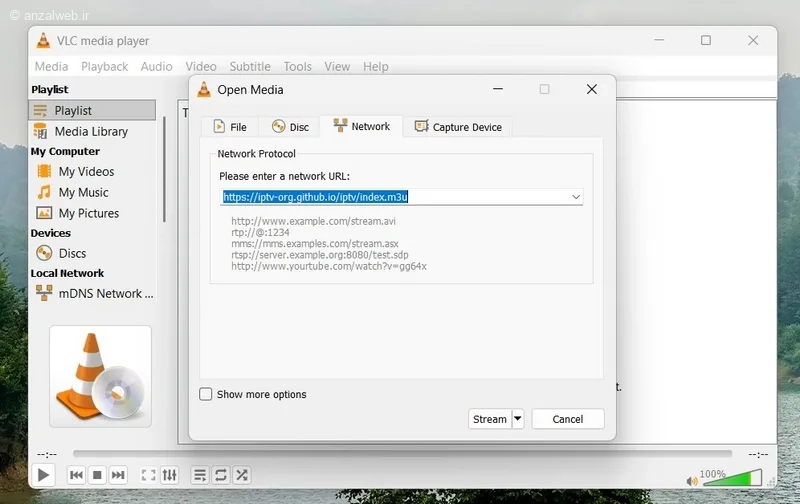Open the Stream button dropdown arrow
This screenshot has width=800, height=504.
click(517, 419)
